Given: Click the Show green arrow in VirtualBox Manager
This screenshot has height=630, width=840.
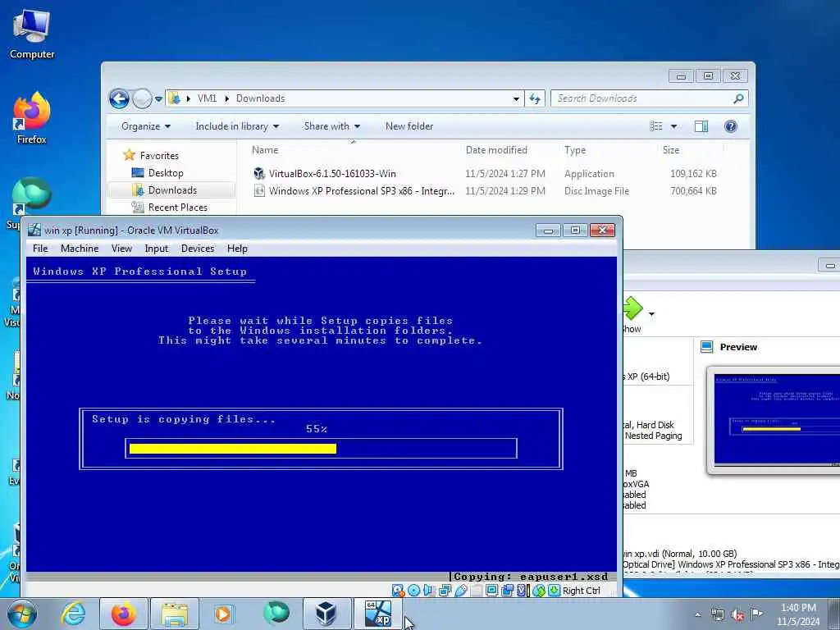Looking at the screenshot, I should pos(632,309).
